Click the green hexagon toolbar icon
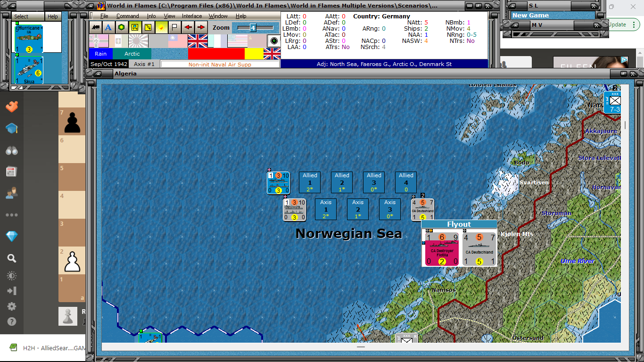 coord(121,27)
